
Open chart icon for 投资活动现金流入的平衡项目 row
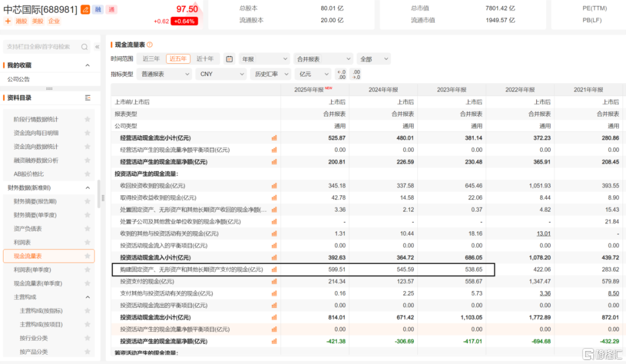(x=274, y=246)
